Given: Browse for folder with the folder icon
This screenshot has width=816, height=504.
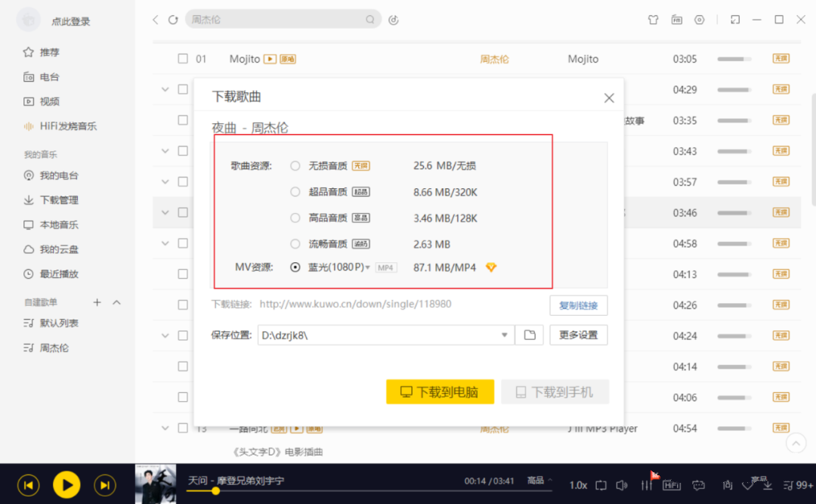Looking at the screenshot, I should point(529,335).
